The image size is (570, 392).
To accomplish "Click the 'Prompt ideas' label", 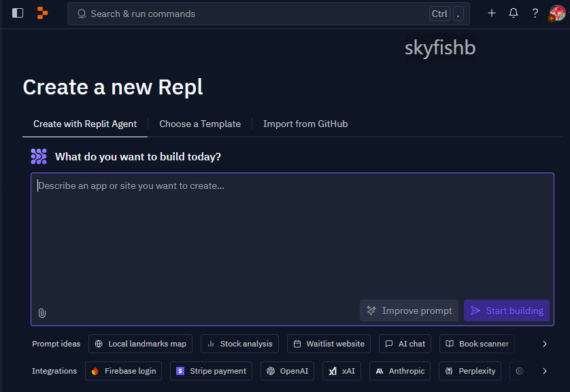I will (56, 344).
